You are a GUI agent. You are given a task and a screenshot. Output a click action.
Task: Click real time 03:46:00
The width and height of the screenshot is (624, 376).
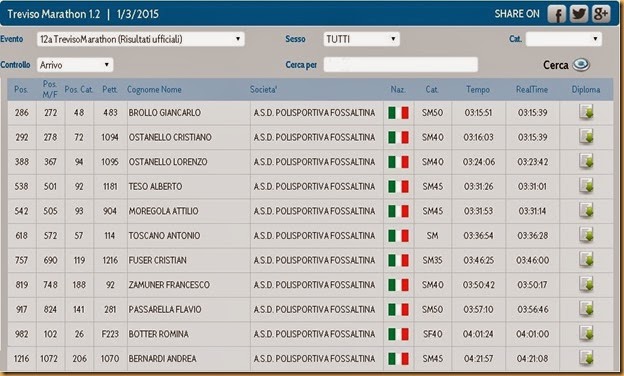[532, 261]
